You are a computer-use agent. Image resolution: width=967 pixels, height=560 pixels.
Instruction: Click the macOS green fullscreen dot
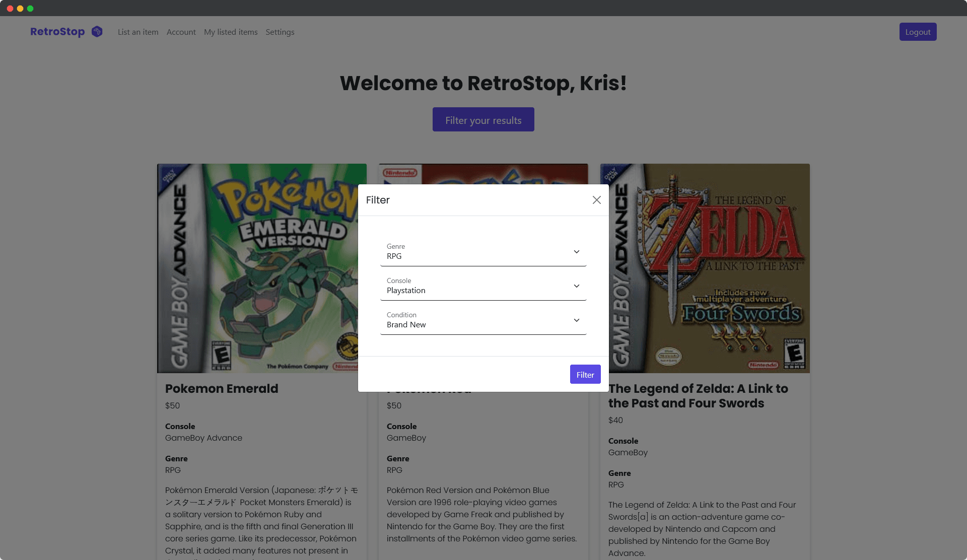click(x=30, y=8)
